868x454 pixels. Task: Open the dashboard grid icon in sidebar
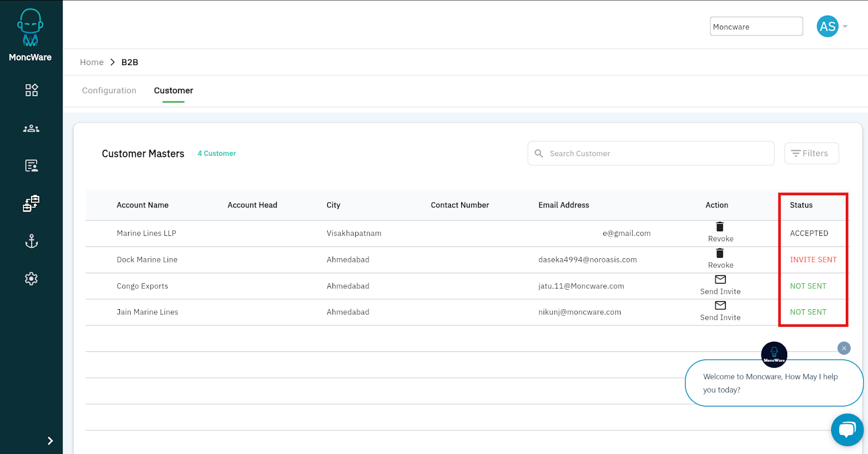point(31,90)
